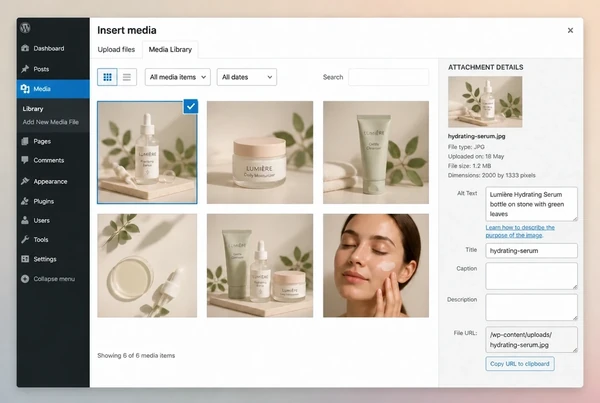Viewport: 600px width, 403px height.
Task: Click the Tools wrench icon
Action: 25,240
